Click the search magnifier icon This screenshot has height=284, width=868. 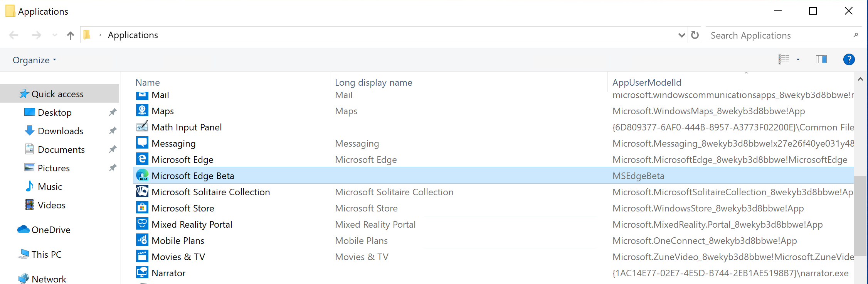pyautogui.click(x=856, y=35)
